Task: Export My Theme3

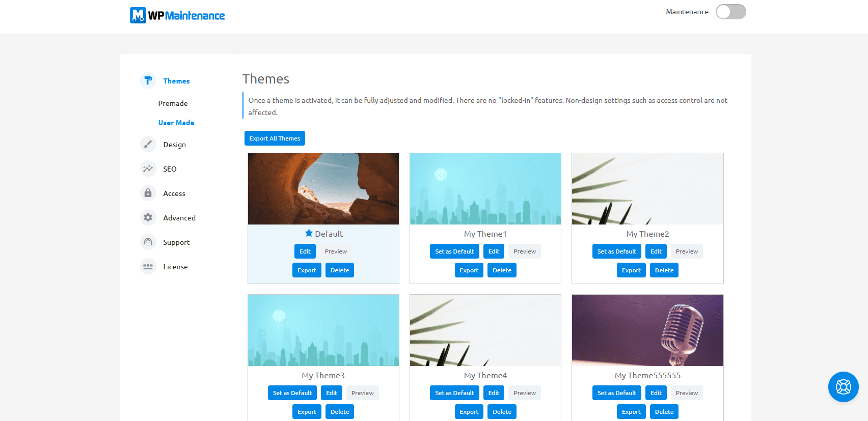Action: 307,412
